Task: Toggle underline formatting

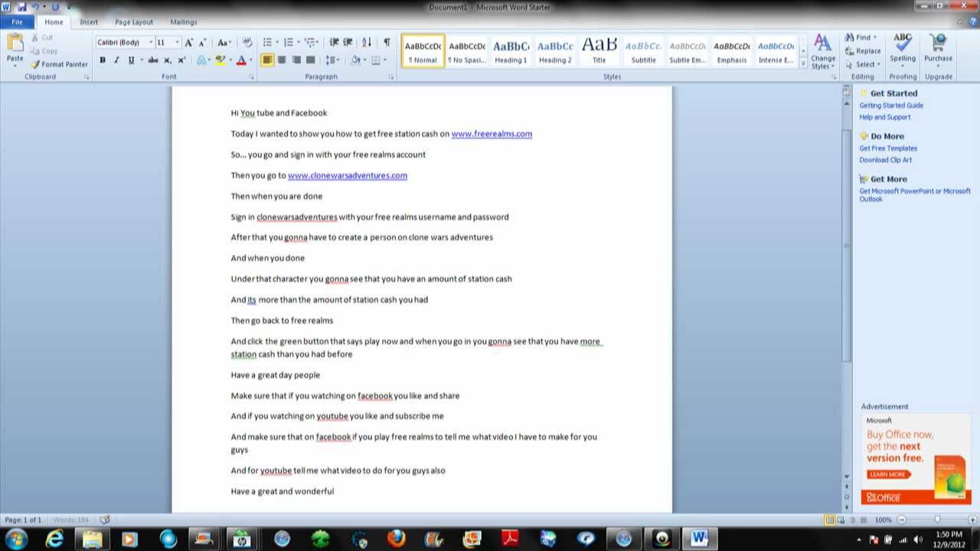Action: (x=131, y=60)
